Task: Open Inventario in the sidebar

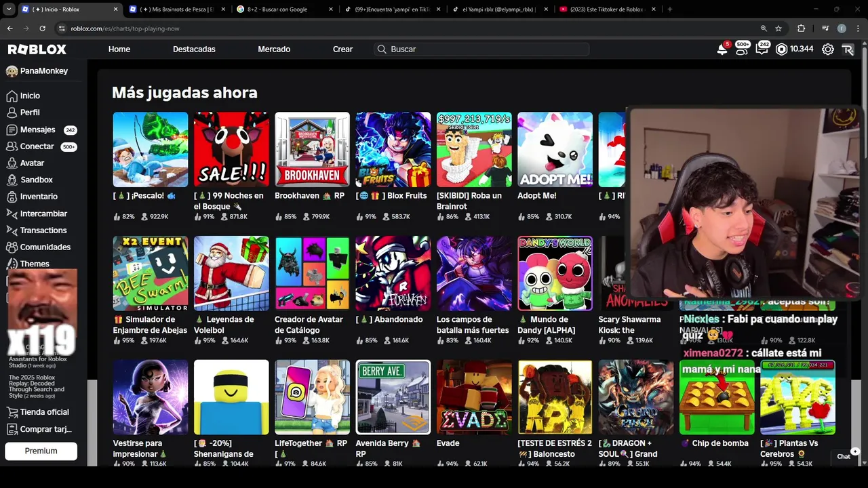Action: (x=39, y=197)
